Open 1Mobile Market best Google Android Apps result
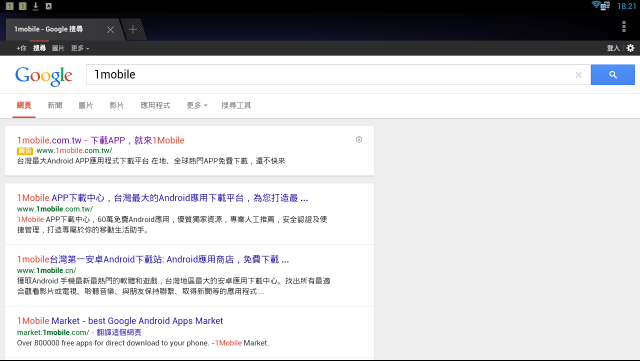Screen dimensions: 640x361 click(x=120, y=321)
